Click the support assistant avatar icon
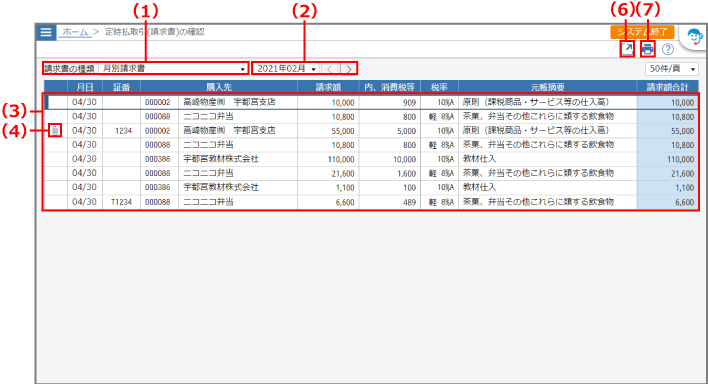The height and width of the screenshot is (384, 708). coord(694,37)
